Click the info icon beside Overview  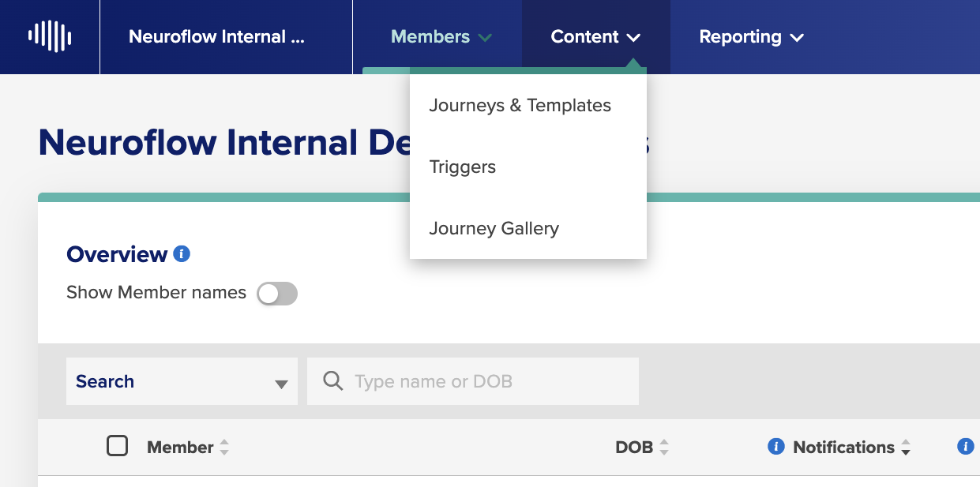point(182,254)
